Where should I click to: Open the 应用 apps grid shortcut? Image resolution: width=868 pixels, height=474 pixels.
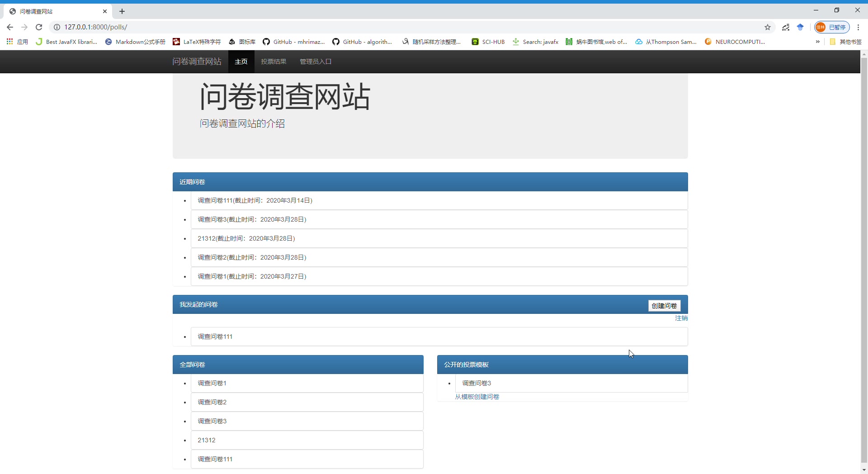[17, 42]
